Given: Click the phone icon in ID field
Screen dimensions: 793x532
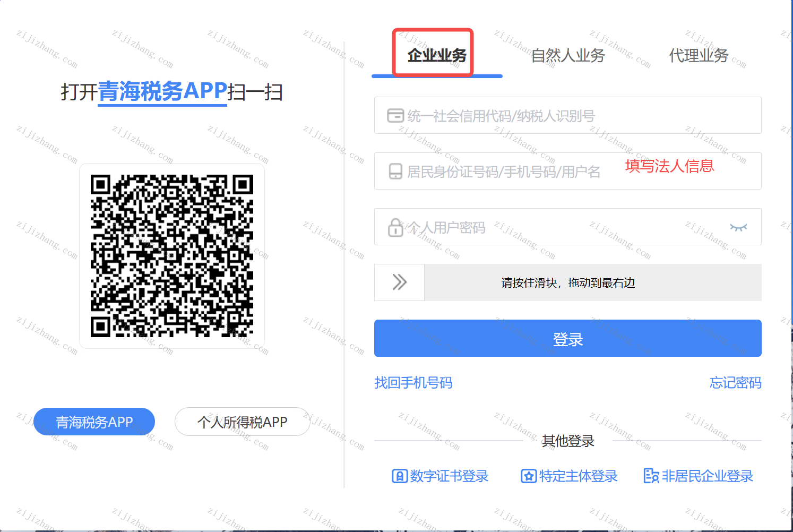Looking at the screenshot, I should [395, 171].
